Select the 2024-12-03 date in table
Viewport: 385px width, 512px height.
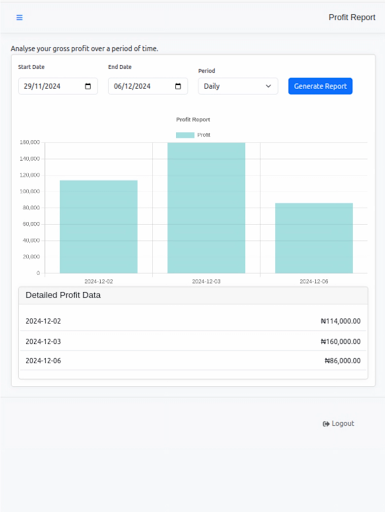pos(43,341)
